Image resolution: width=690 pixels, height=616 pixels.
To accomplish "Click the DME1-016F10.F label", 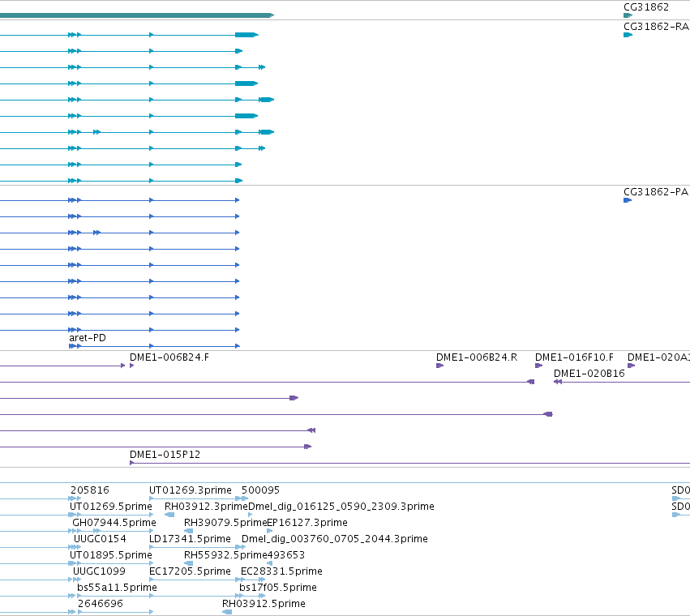I will 574,357.
